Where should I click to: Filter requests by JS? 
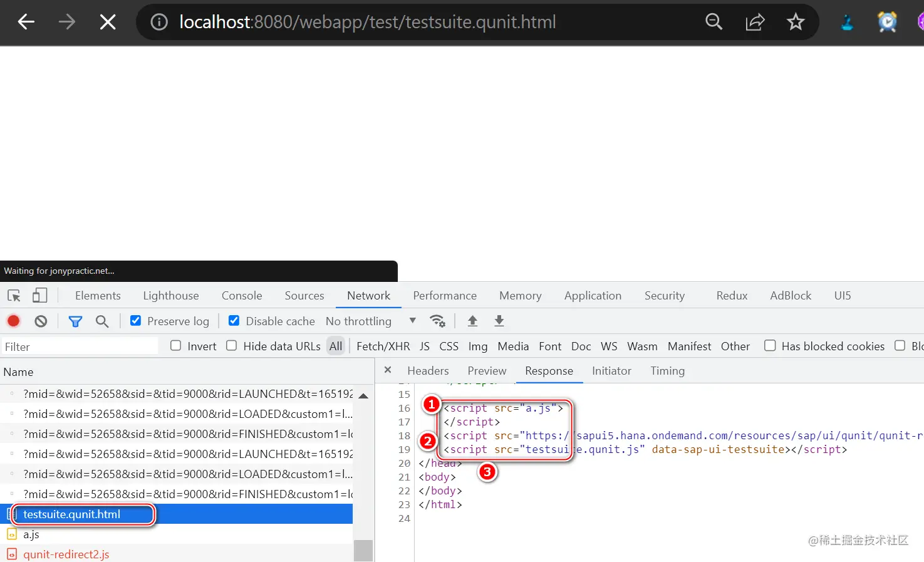[x=425, y=346]
